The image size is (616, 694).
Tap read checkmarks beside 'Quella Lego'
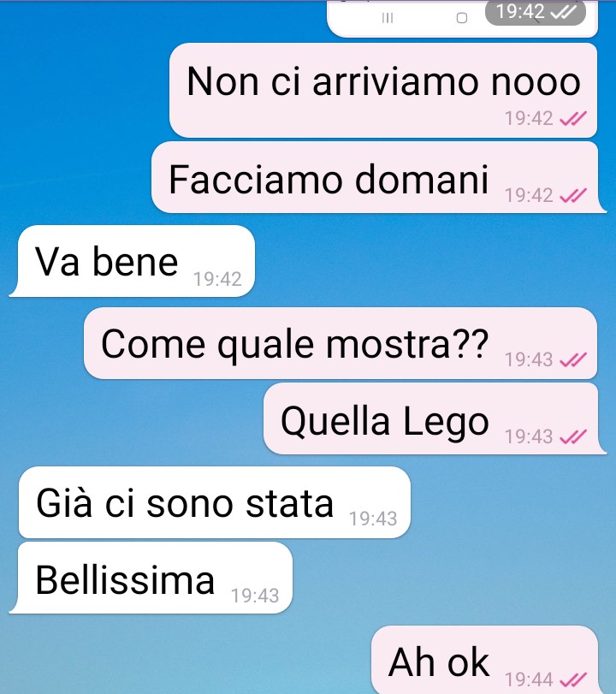573,436
